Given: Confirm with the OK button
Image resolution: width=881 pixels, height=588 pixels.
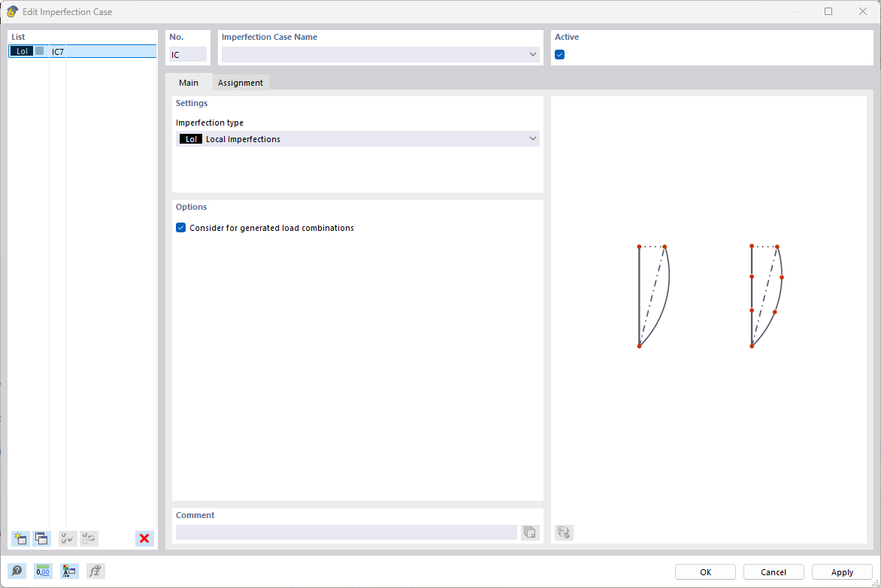Looking at the screenshot, I should coord(705,571).
